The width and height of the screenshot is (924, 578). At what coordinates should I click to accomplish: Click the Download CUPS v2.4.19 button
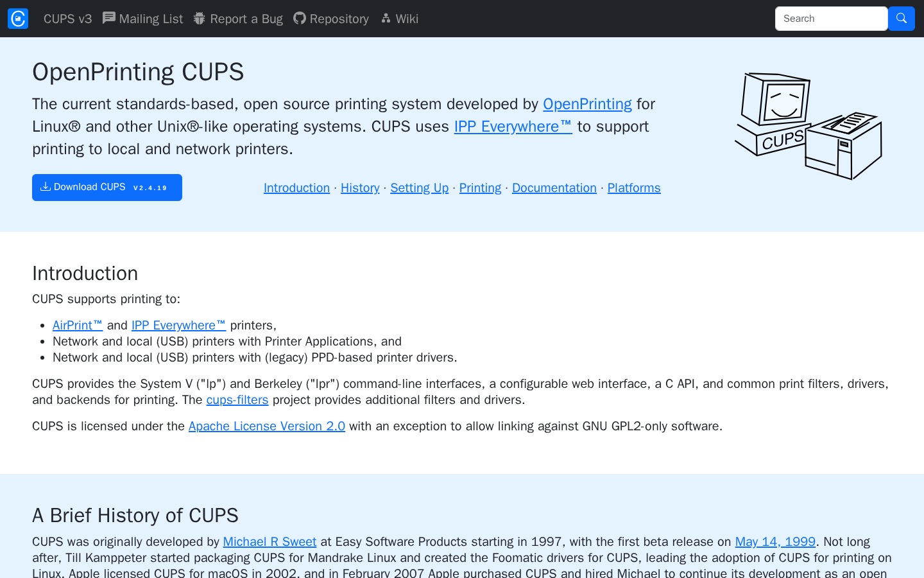pyautogui.click(x=107, y=188)
